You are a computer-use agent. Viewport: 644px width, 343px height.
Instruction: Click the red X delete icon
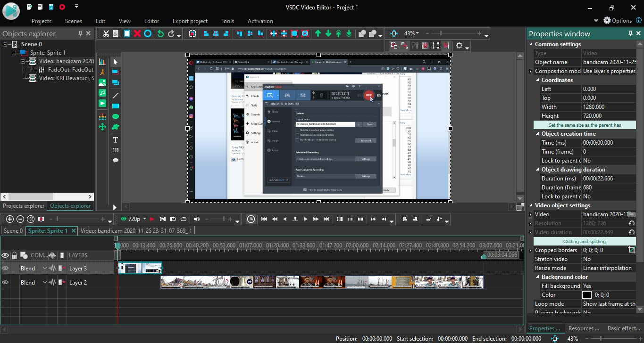coord(137,33)
